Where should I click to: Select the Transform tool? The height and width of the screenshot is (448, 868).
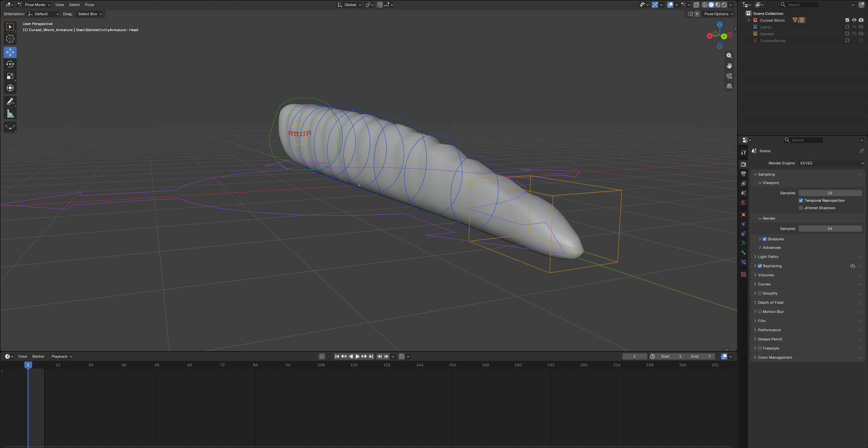[x=10, y=88]
